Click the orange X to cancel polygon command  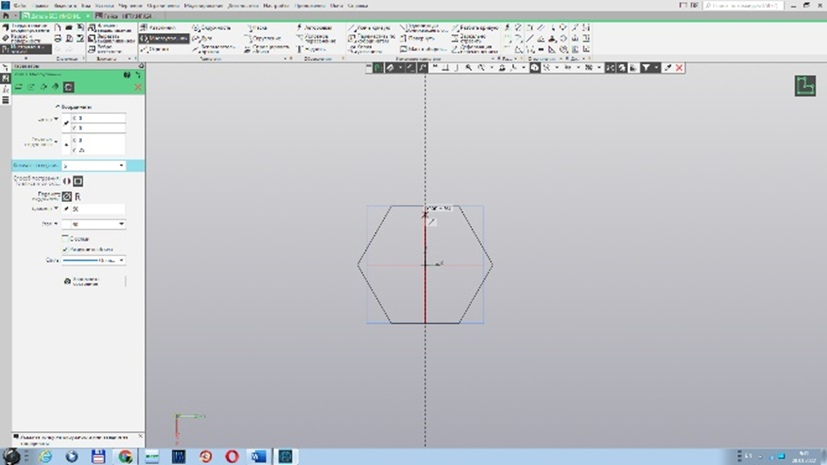[x=138, y=87]
